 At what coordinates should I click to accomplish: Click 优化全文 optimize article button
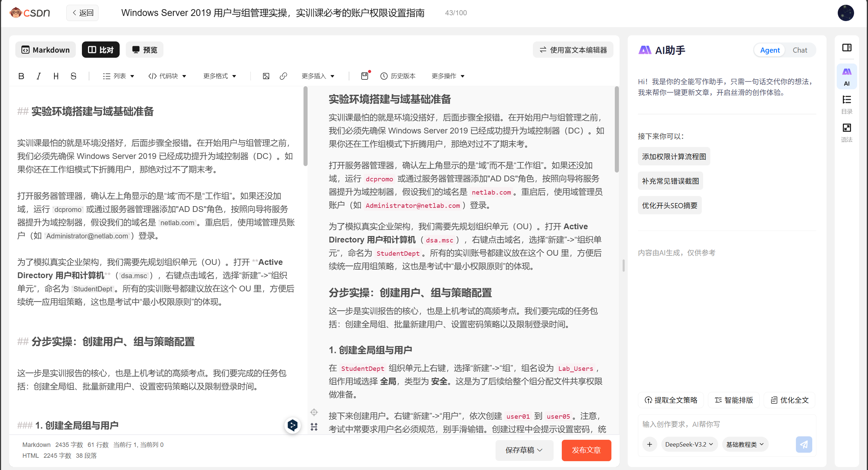pyautogui.click(x=789, y=400)
